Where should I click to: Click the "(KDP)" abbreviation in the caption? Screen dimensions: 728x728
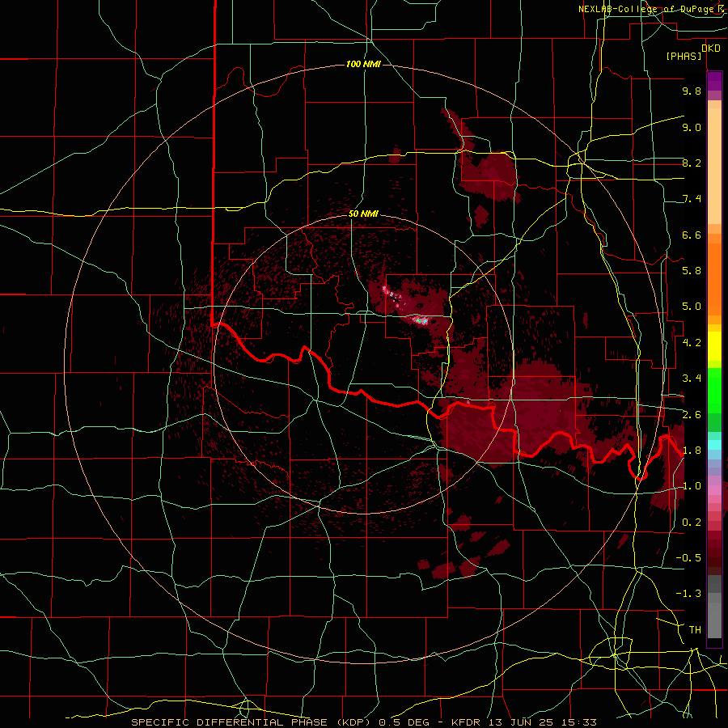pyautogui.click(x=355, y=722)
